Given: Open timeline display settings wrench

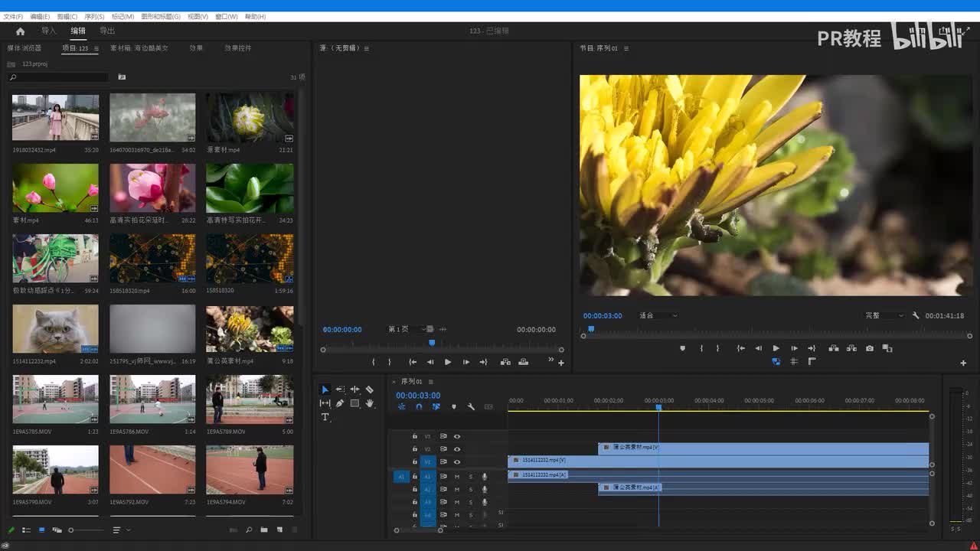Looking at the screenshot, I should click(x=471, y=407).
